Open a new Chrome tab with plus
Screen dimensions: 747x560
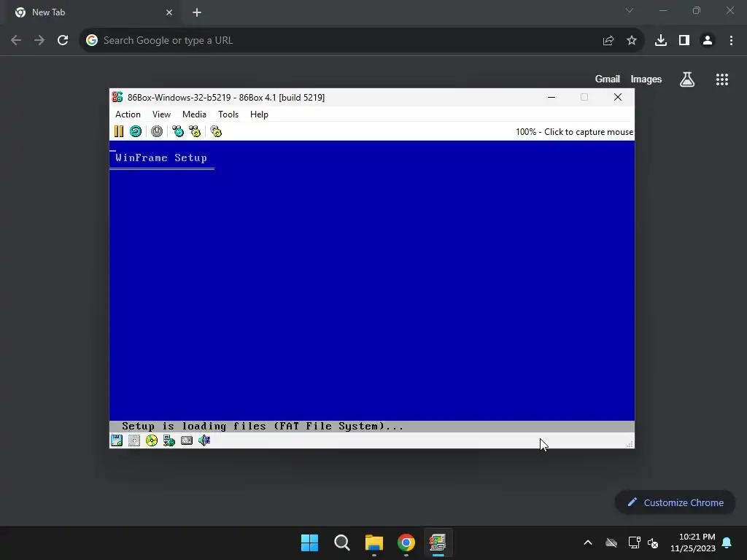pyautogui.click(x=197, y=12)
